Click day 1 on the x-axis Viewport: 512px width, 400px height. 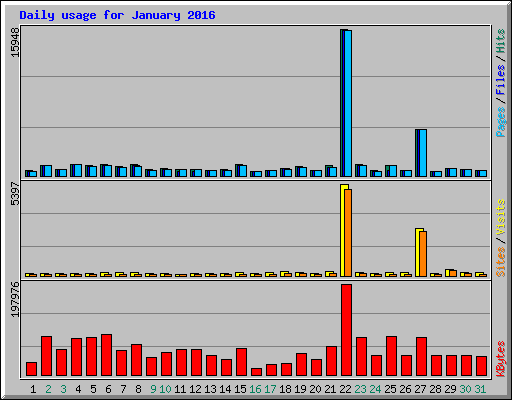(x=33, y=389)
